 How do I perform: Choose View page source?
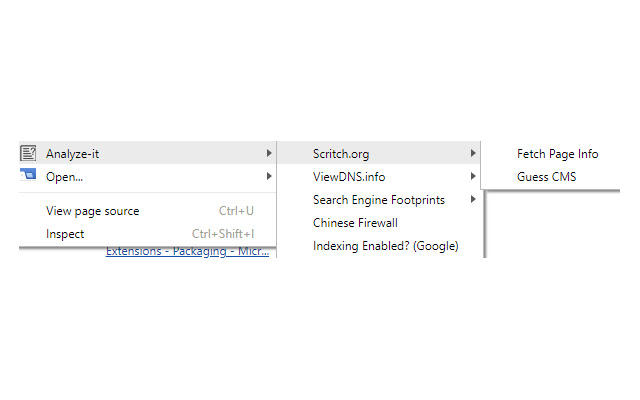[148, 211]
